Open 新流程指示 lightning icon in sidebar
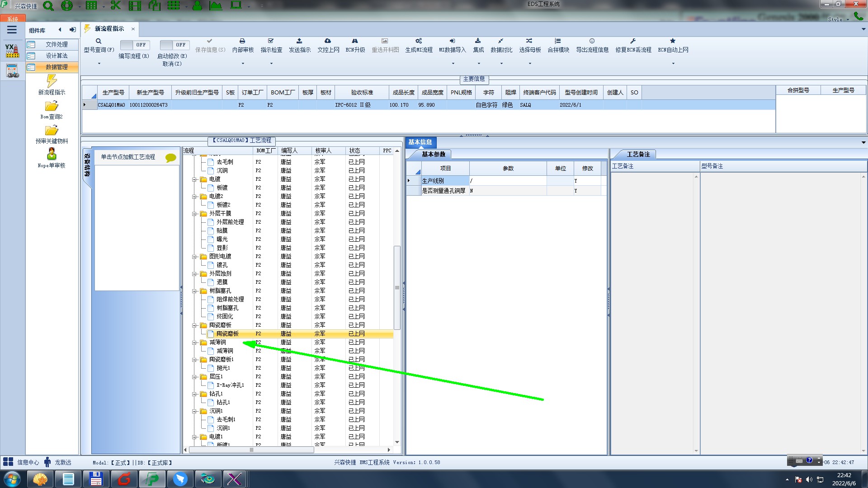The height and width of the screenshot is (488, 868). (x=52, y=81)
